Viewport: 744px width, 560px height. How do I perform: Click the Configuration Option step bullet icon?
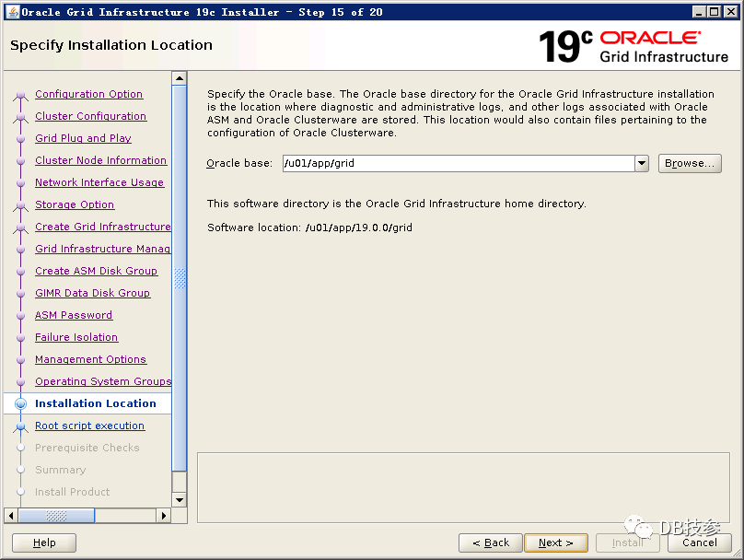tap(21, 95)
